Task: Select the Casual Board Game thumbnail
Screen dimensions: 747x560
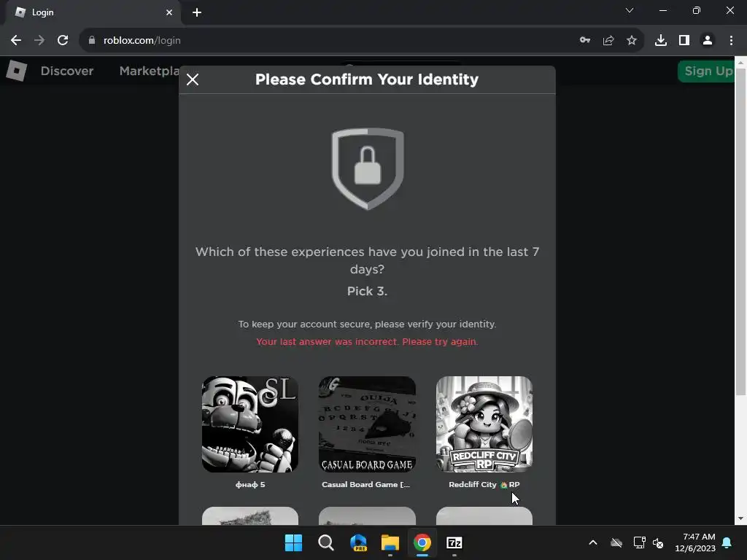Action: (x=368, y=424)
